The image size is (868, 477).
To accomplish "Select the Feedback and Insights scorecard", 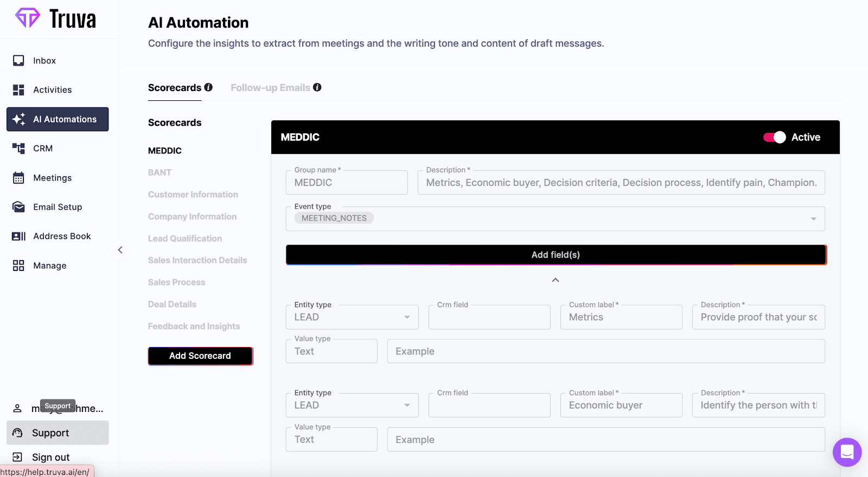I will point(194,326).
